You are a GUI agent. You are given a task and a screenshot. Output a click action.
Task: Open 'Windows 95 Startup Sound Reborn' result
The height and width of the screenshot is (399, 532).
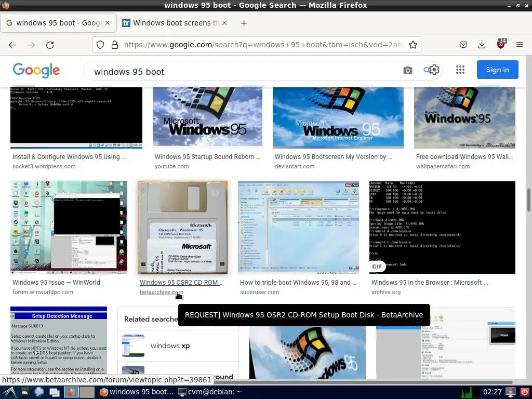tap(207, 157)
